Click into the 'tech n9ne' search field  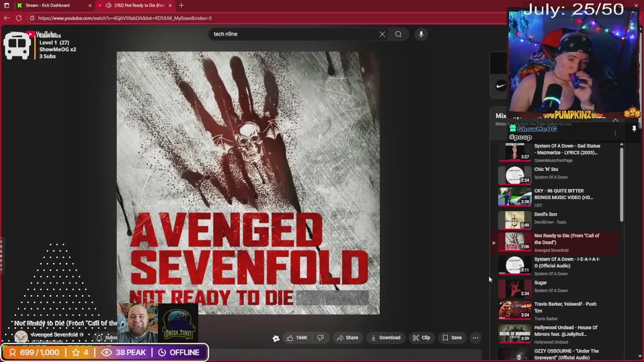coord(294,34)
